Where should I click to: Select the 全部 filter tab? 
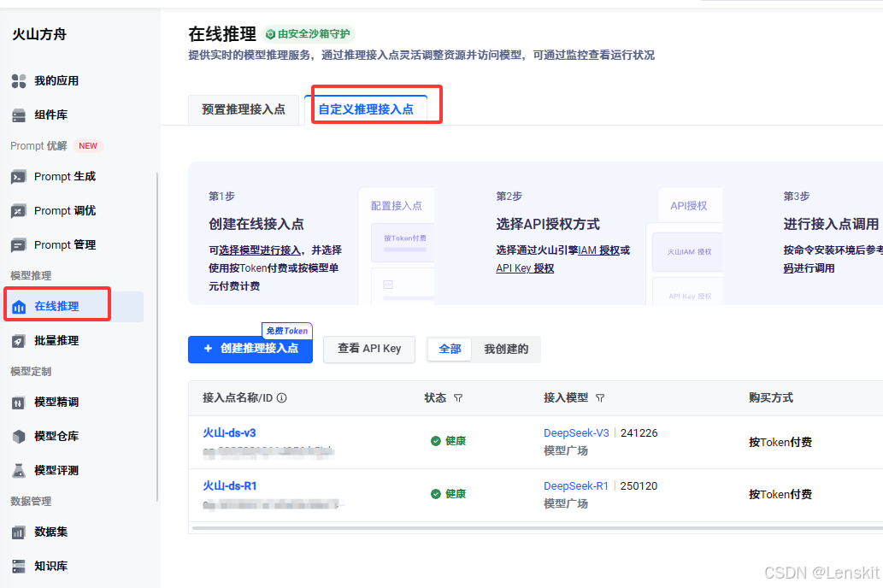tap(450, 350)
